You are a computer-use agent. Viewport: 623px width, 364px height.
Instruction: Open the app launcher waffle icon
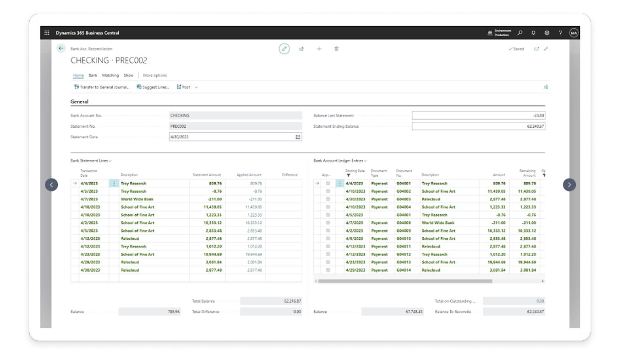click(47, 33)
